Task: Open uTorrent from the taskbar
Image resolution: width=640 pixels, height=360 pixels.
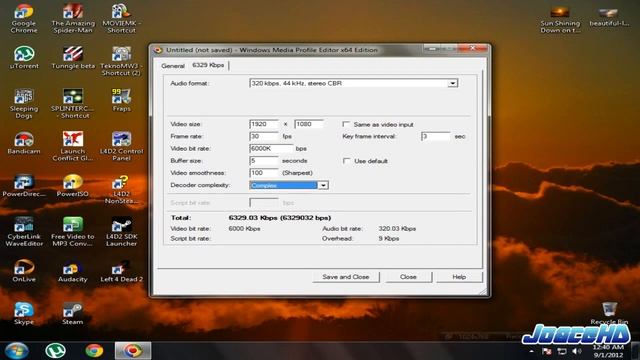Action: [x=55, y=351]
